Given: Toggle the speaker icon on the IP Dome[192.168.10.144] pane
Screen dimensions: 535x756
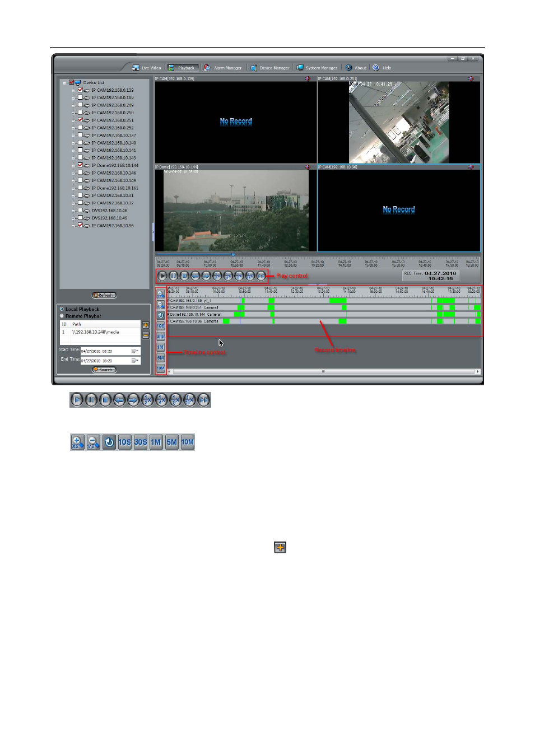Looking at the screenshot, I should coord(308,167).
